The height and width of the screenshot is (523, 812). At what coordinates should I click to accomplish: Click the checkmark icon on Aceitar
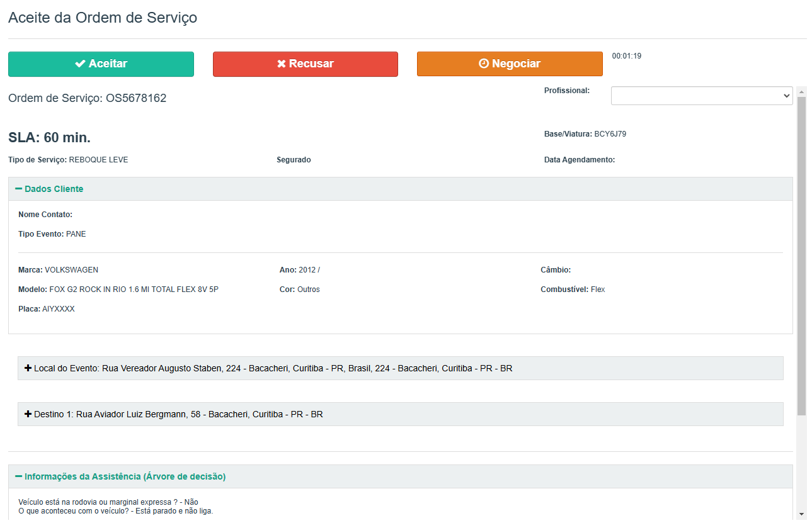[80, 64]
